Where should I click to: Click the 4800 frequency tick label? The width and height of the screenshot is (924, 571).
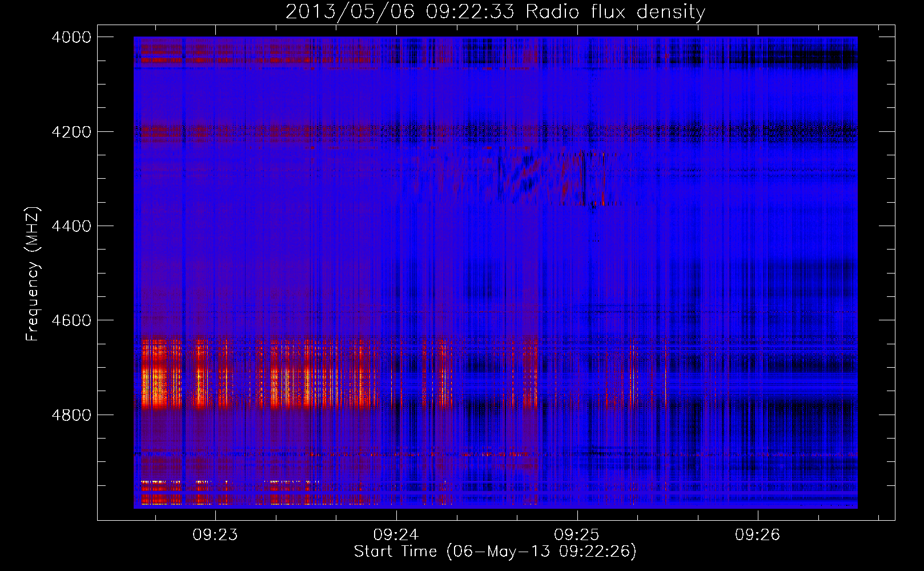(71, 415)
